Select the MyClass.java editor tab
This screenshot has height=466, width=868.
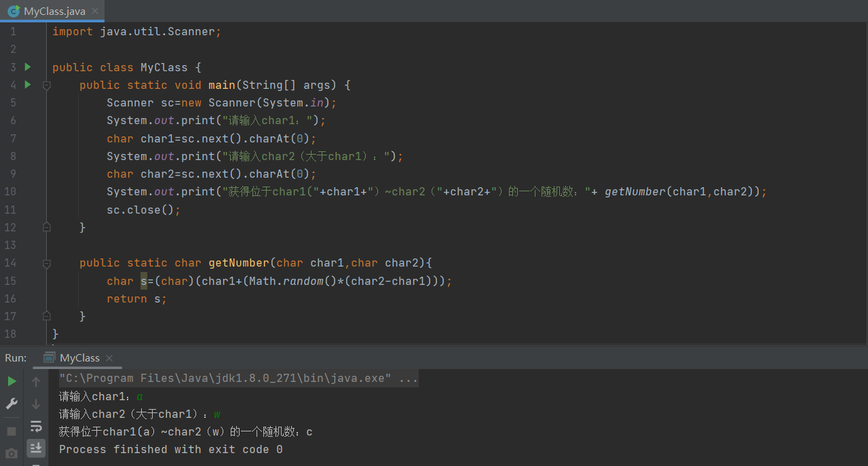point(52,11)
